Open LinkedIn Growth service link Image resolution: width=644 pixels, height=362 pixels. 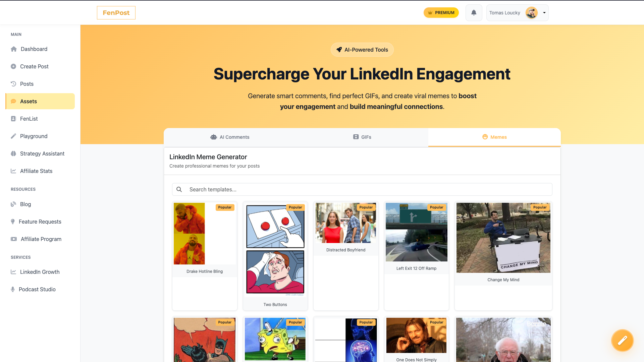point(40,272)
